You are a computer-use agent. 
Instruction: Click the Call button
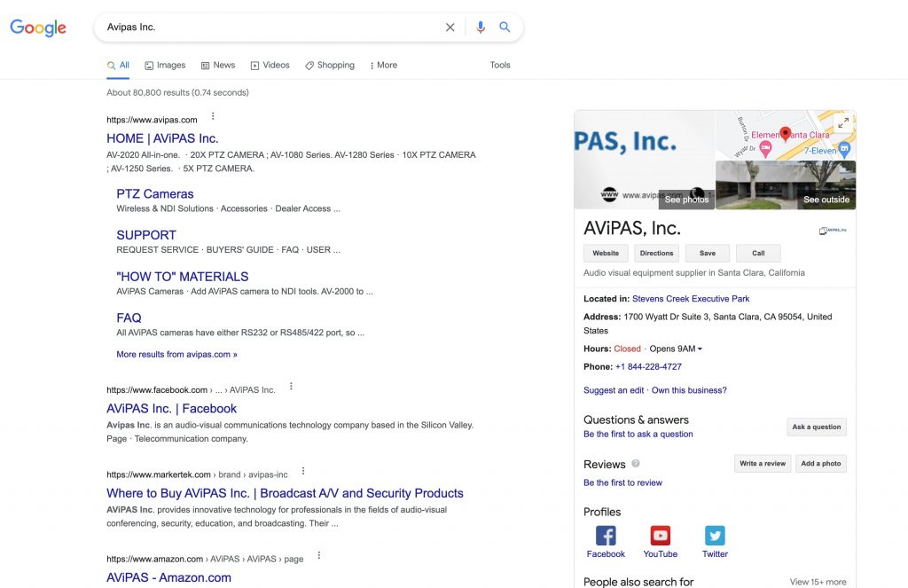pyautogui.click(x=759, y=253)
